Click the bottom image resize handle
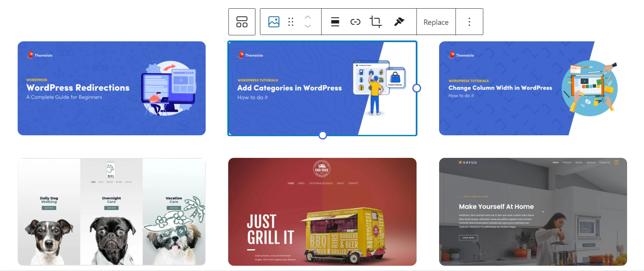This screenshot has height=271, width=644. [x=323, y=135]
